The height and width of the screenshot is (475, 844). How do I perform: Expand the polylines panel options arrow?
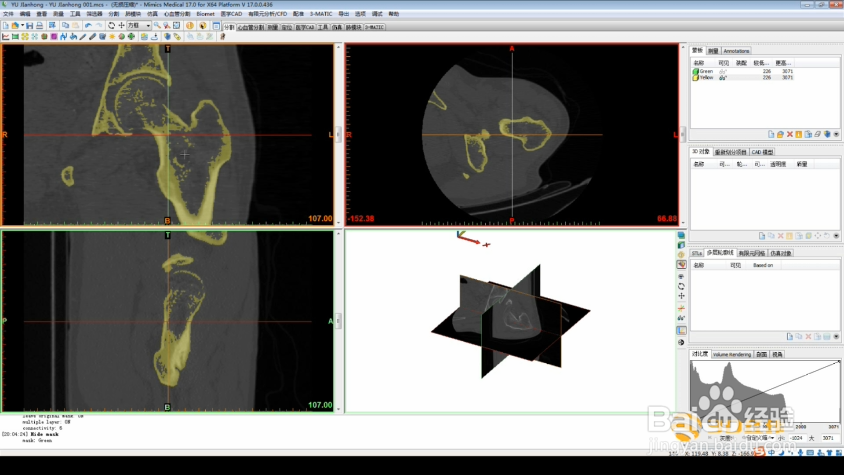point(836,337)
